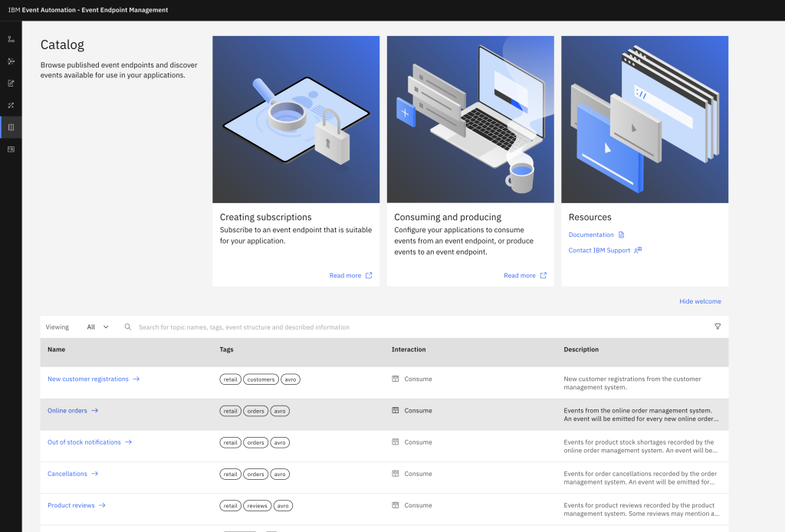Image resolution: width=785 pixels, height=532 pixels.
Task: Click the Name column header to sort
Action: [x=57, y=350]
